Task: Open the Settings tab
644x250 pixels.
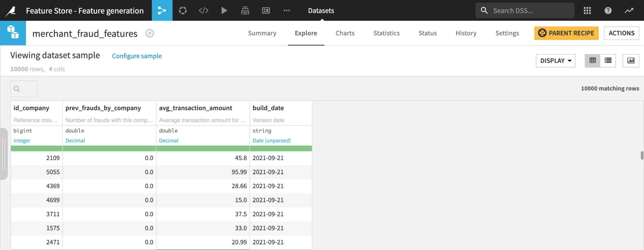Action: 507,33
